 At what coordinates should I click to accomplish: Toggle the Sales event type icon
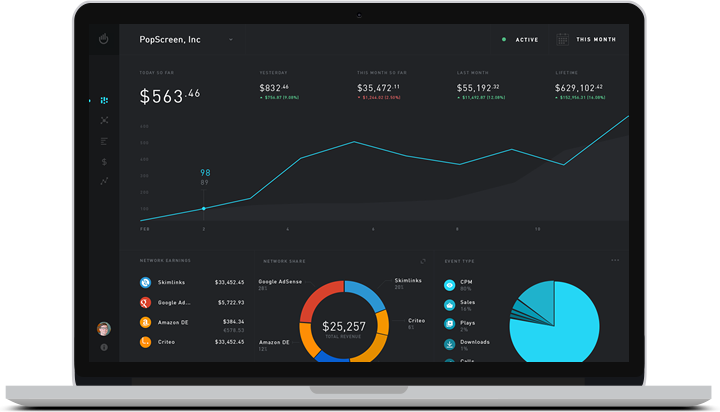point(450,304)
